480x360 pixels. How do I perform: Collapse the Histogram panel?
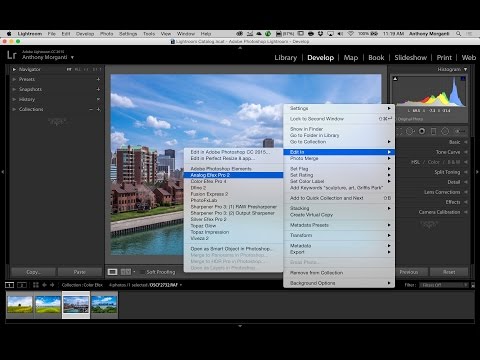[465, 69]
